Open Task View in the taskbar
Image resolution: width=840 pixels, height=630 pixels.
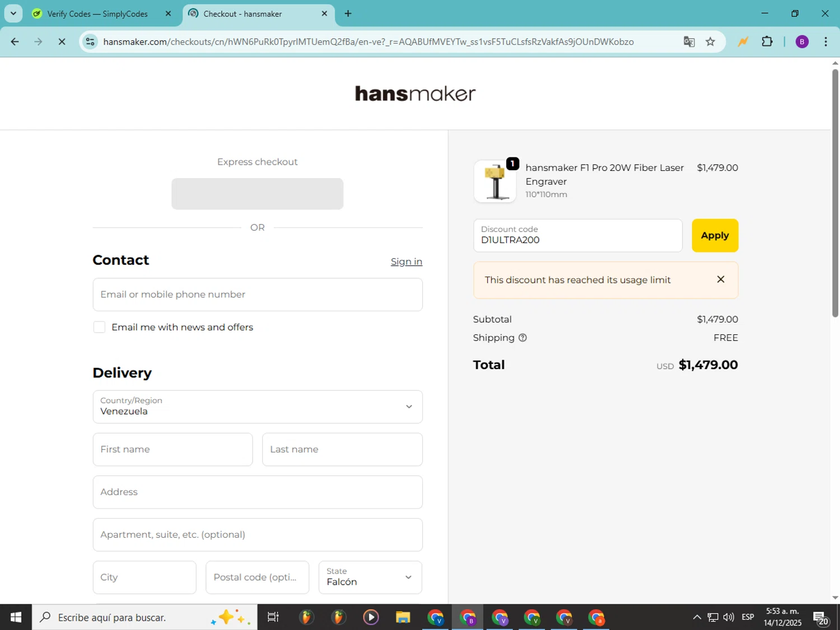point(273,617)
